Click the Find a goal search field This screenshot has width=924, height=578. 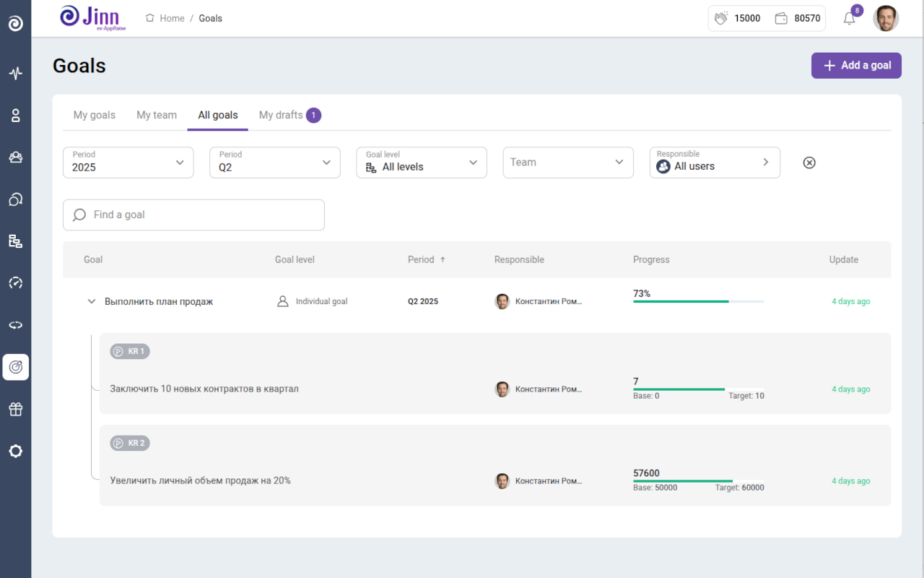click(x=193, y=215)
